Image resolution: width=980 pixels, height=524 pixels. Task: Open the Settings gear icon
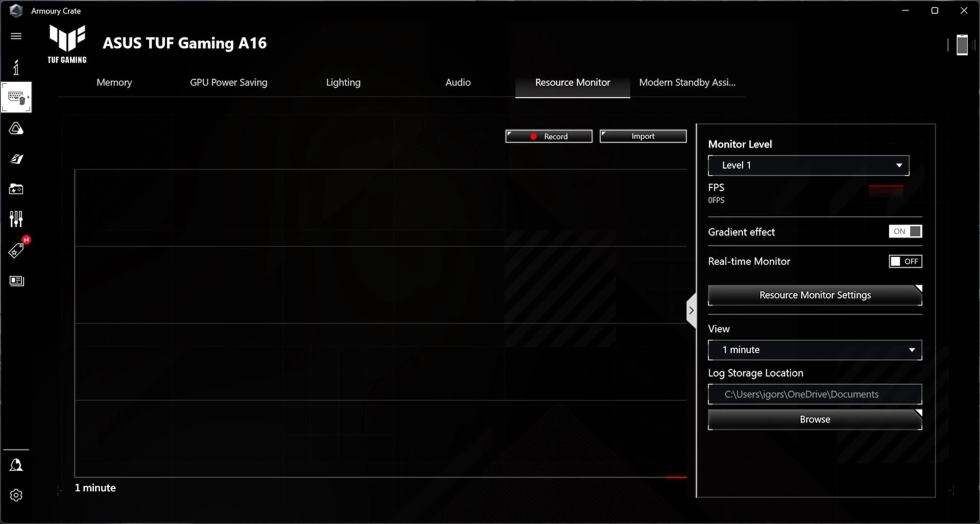(x=16, y=495)
